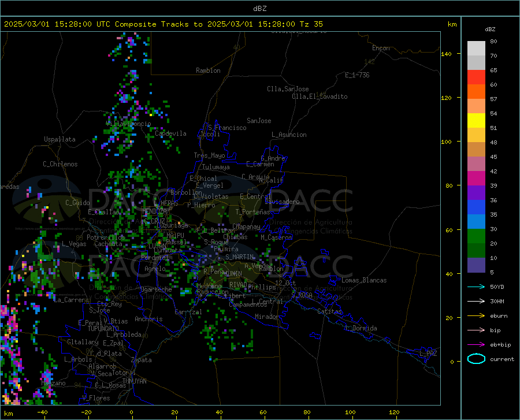This screenshot has height=420, width=520.
Task: Click the S_ROSA map label
Action: point(302,295)
